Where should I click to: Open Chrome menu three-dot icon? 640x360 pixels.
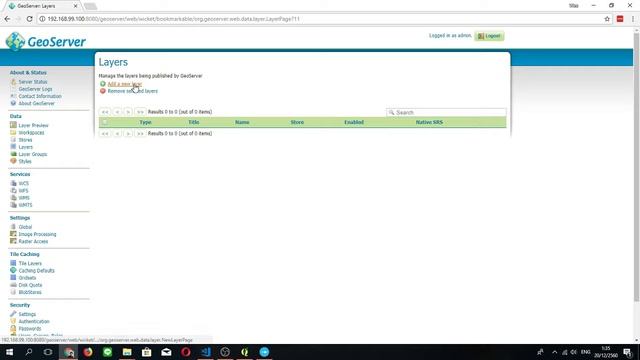[x=633, y=19]
